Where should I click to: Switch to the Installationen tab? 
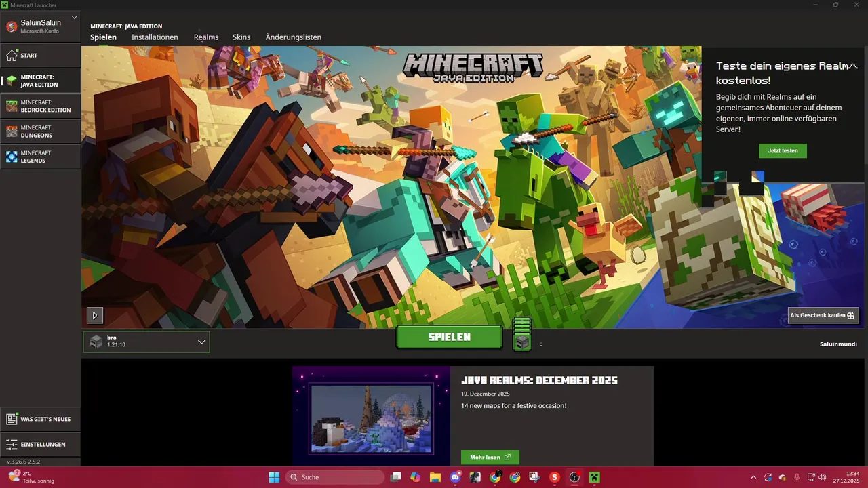pyautogui.click(x=155, y=37)
